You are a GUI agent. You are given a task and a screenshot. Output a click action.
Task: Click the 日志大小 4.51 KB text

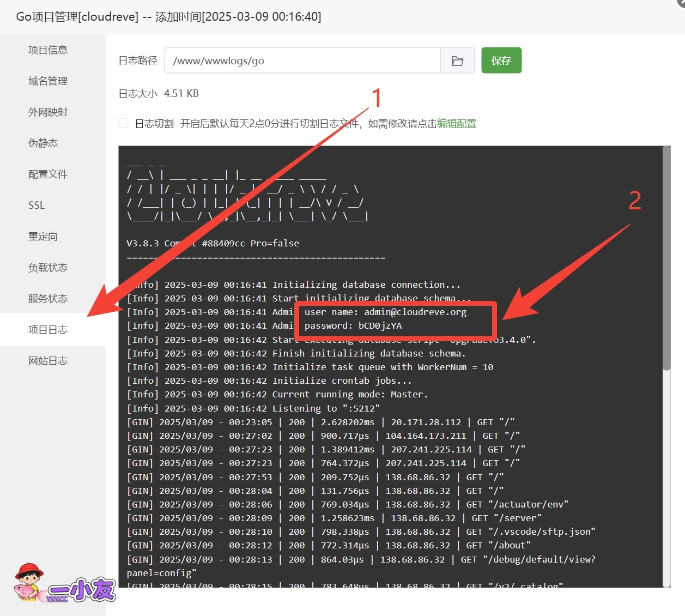point(159,94)
